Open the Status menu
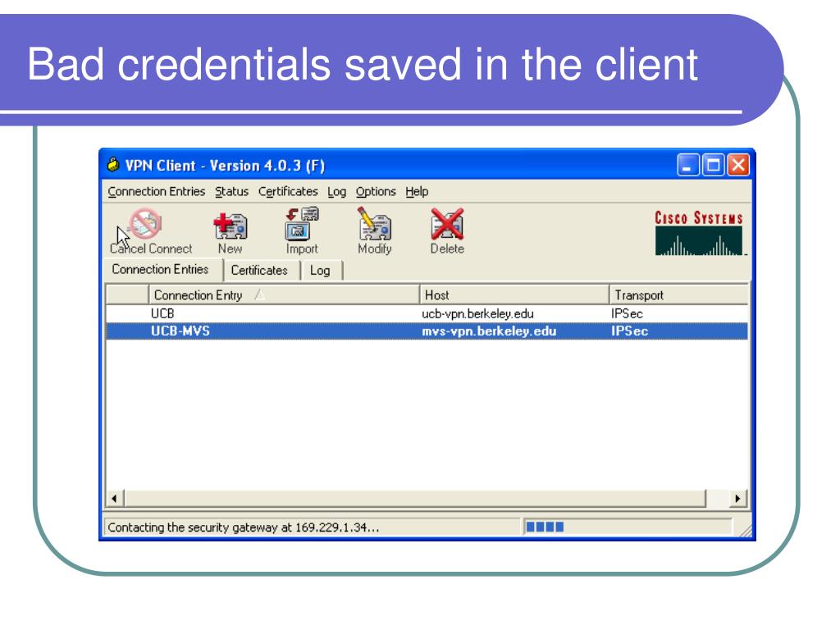 pos(231,192)
